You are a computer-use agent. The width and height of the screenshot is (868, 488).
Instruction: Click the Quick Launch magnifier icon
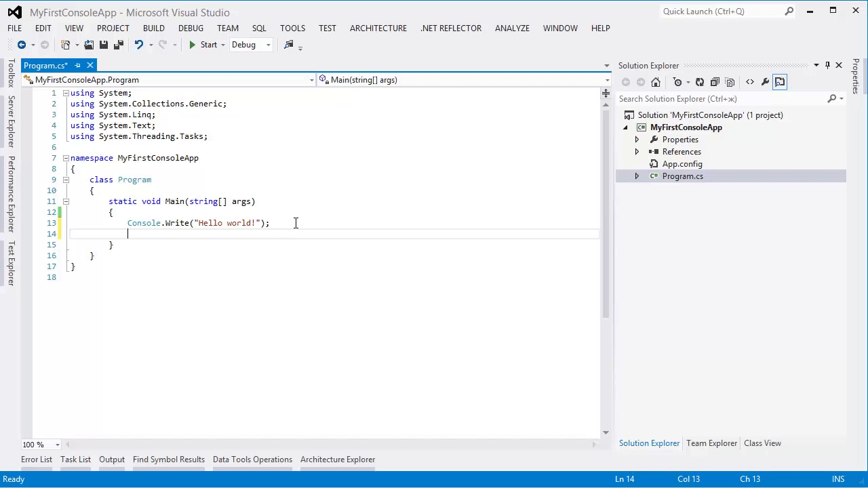tap(789, 12)
